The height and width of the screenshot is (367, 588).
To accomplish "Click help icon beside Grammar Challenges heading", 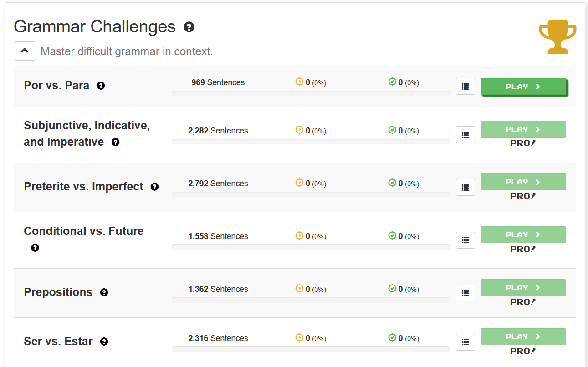I will (x=189, y=27).
